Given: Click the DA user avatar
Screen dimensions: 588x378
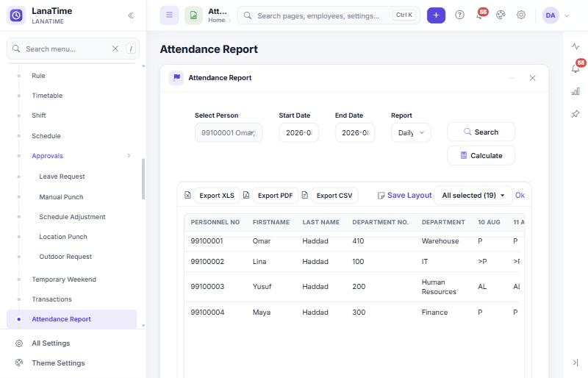Looking at the screenshot, I should (x=551, y=15).
